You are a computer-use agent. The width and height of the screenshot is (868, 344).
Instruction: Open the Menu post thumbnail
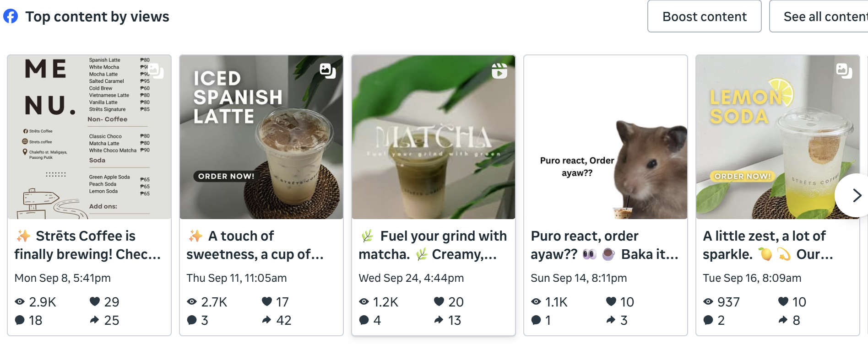(89, 137)
